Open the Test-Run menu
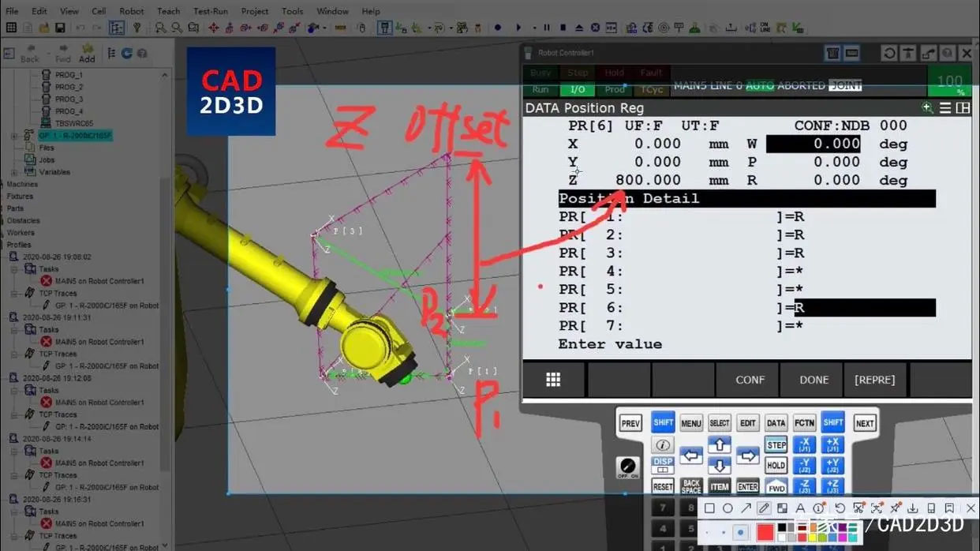980x551 pixels. coord(211,11)
